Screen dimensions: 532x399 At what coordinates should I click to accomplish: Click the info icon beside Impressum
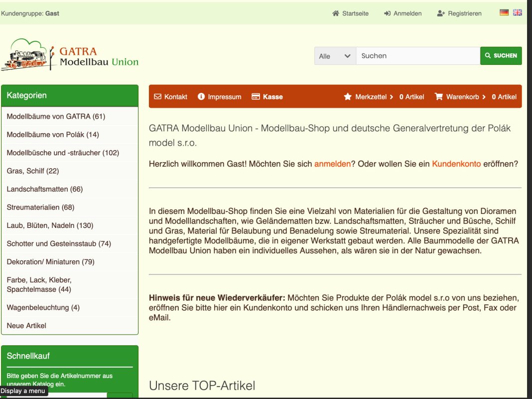(x=201, y=97)
